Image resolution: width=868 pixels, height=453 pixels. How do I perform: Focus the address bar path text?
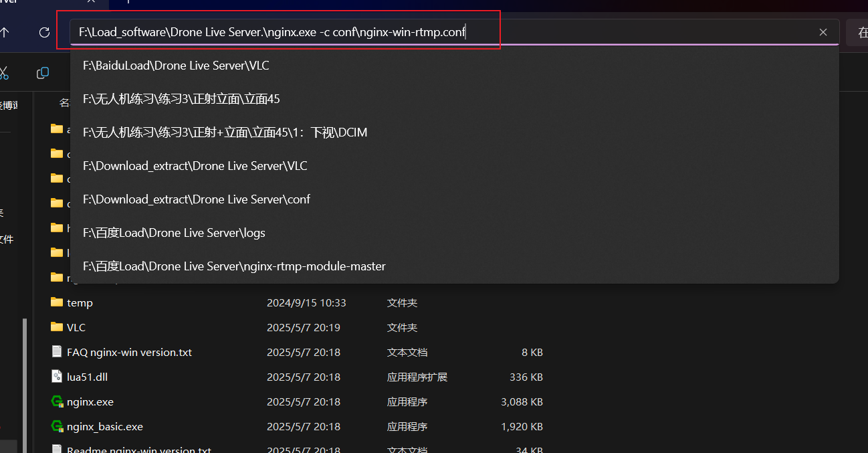pos(272,31)
